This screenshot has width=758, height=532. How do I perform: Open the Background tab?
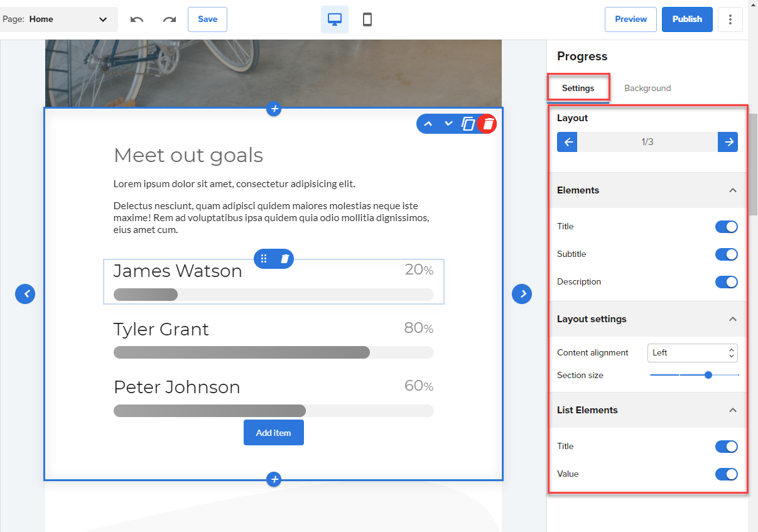647,88
